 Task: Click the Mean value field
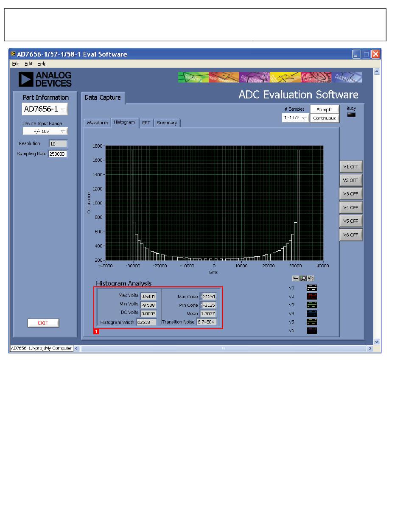[x=208, y=314]
